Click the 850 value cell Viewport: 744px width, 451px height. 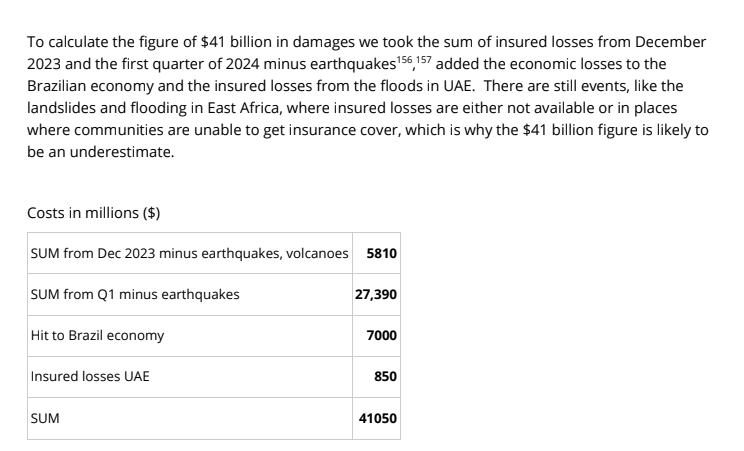click(386, 377)
